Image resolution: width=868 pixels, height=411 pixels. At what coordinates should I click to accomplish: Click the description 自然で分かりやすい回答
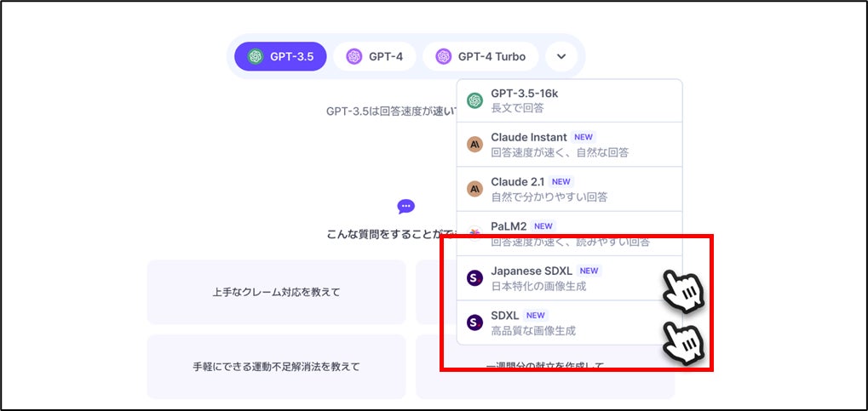click(549, 197)
